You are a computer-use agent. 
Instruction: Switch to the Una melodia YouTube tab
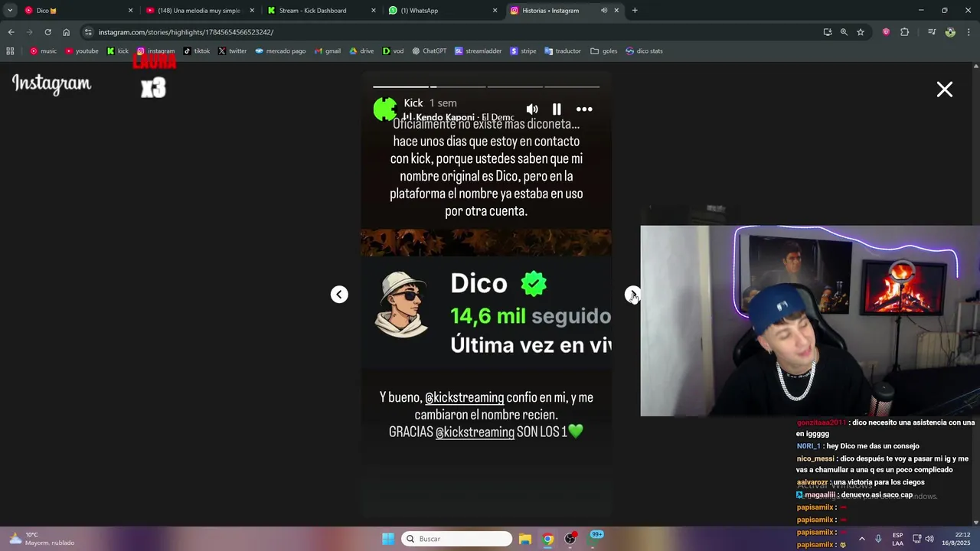(199, 11)
